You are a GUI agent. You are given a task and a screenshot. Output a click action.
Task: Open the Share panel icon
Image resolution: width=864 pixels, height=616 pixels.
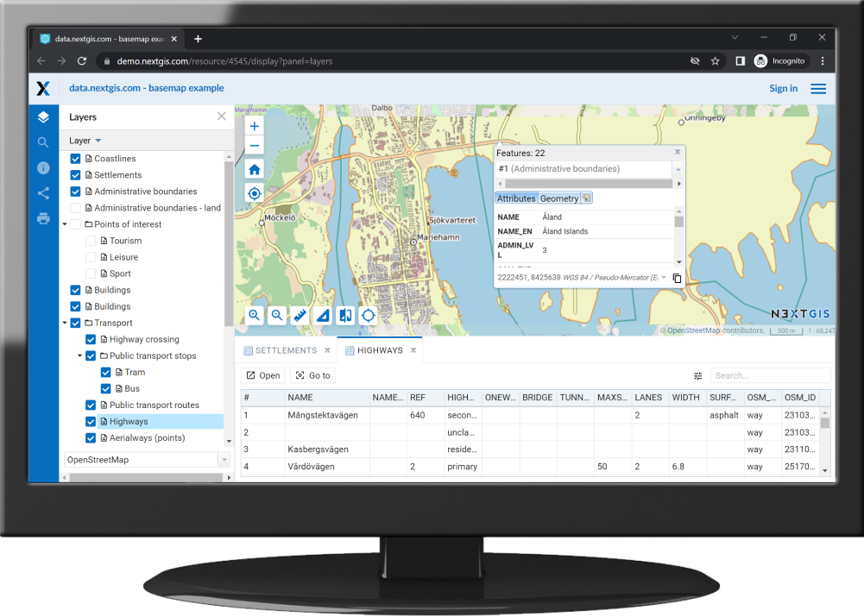pyautogui.click(x=43, y=193)
